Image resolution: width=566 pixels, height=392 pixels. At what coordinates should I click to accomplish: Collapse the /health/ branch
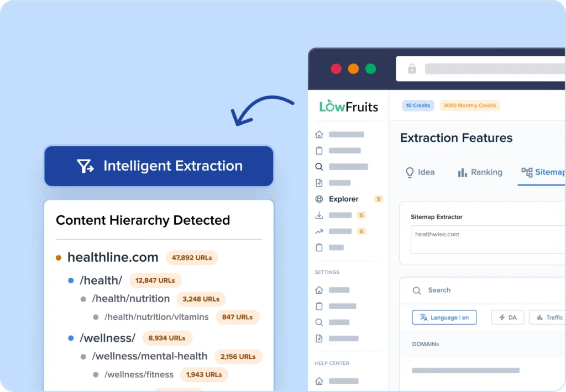click(102, 280)
